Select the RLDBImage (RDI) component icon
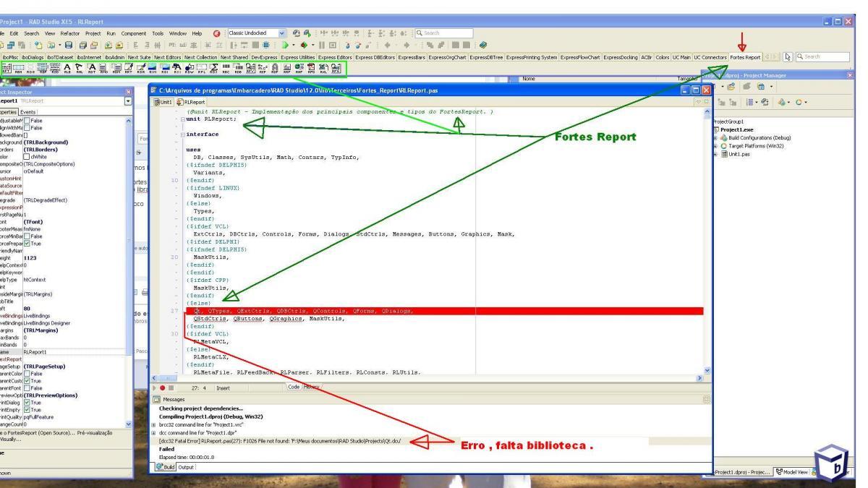This screenshot has width=868, height=488. (164, 68)
